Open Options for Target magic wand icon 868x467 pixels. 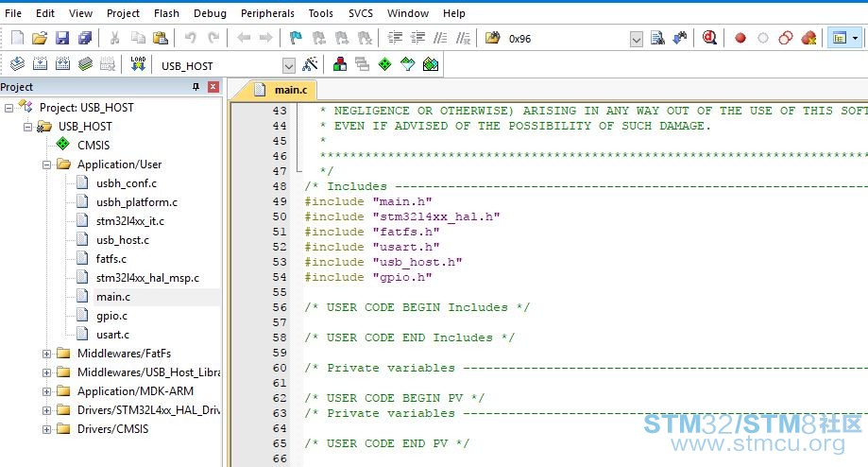(310, 64)
